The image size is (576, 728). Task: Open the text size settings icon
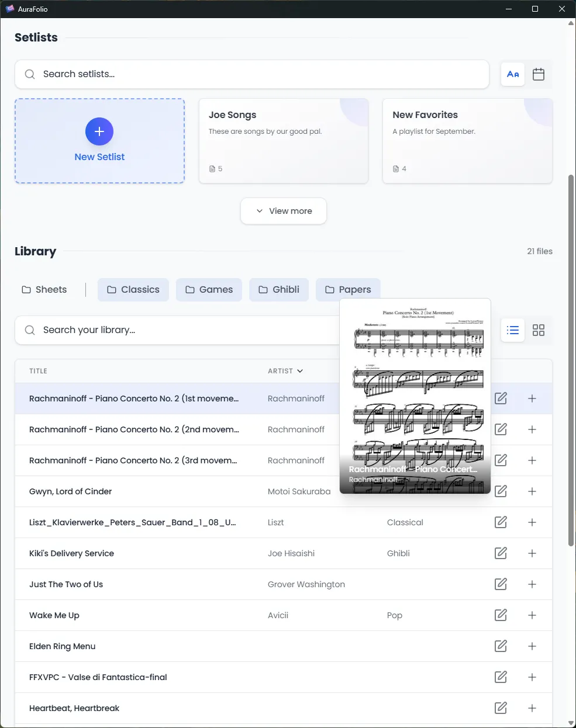(513, 74)
